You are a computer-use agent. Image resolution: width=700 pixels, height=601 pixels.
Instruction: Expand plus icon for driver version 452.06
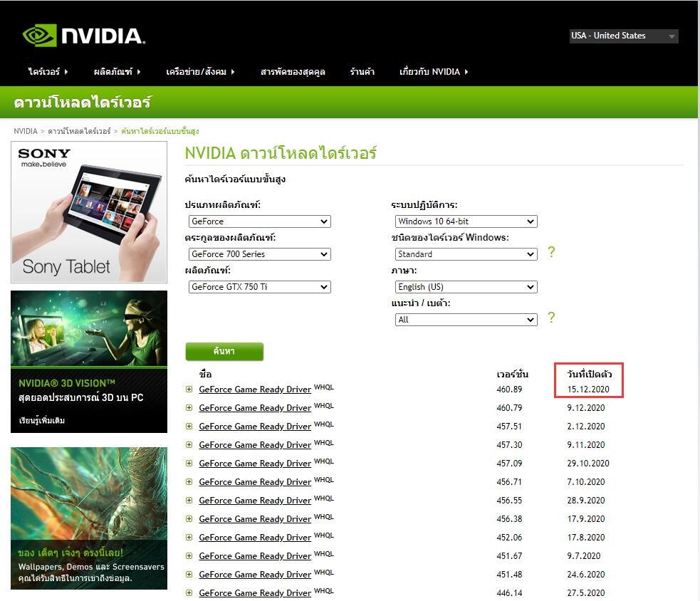pos(189,537)
